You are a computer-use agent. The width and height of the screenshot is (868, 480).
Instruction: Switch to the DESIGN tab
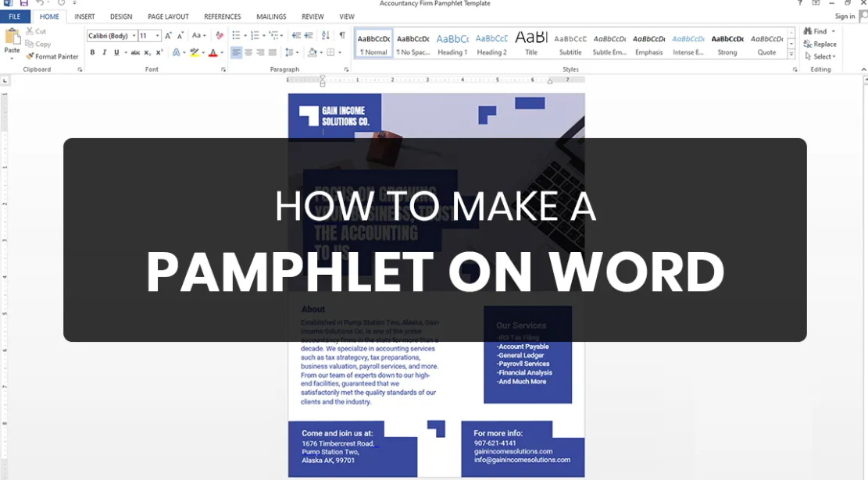[120, 16]
